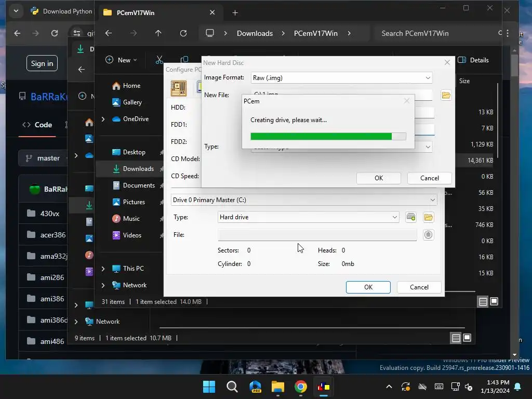
Task: Open the New dropdown in Explorer
Action: 121,60
